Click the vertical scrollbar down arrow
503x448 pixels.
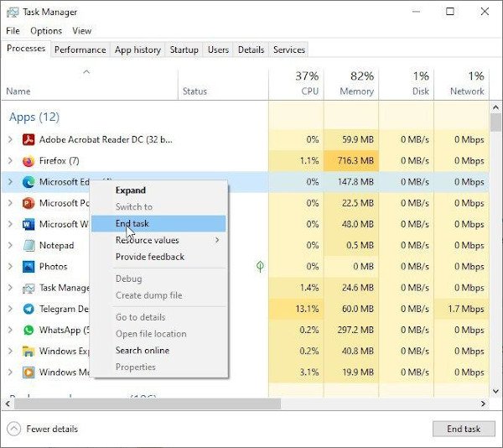[x=496, y=391]
